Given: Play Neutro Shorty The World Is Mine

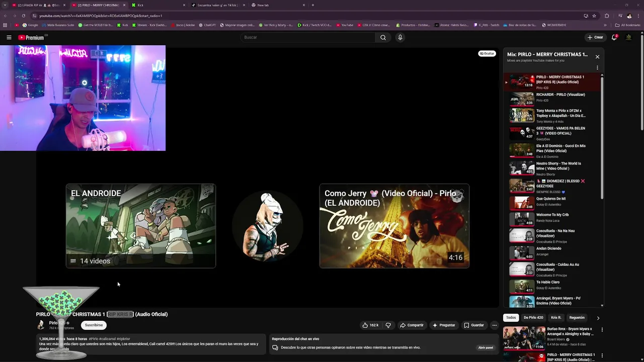Looking at the screenshot, I should [552, 168].
